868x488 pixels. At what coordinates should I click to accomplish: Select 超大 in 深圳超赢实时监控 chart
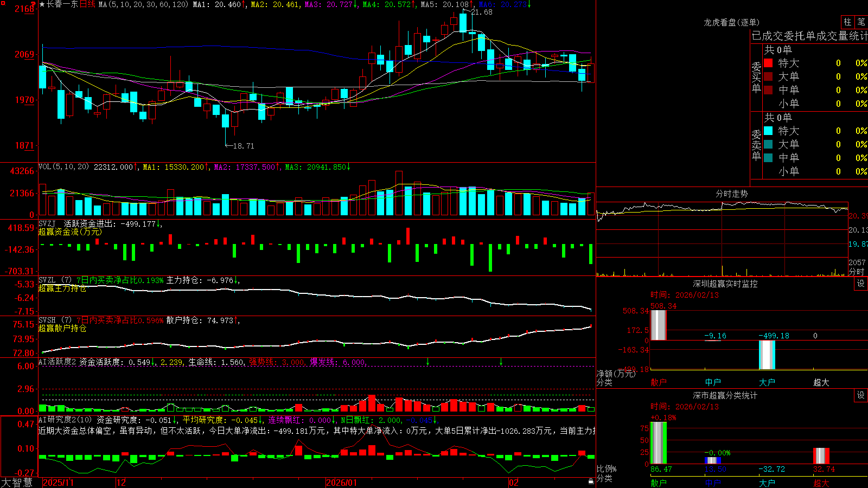(821, 382)
